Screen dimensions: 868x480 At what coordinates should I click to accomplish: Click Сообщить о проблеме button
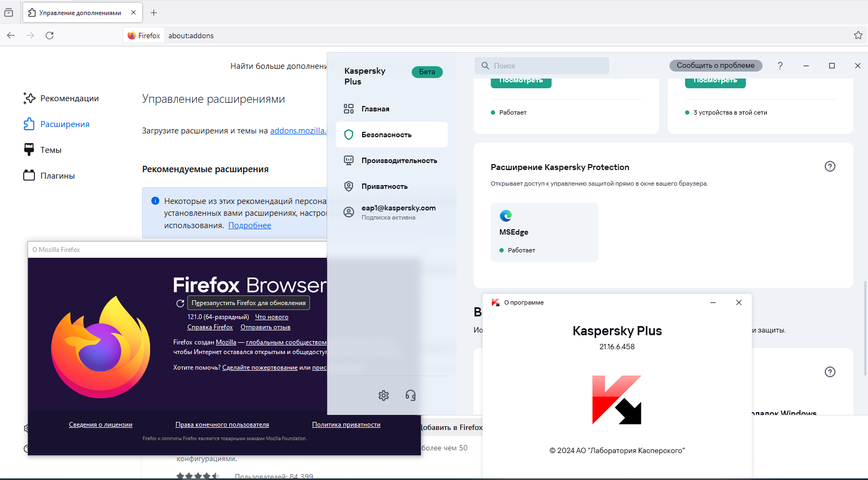[716, 65]
